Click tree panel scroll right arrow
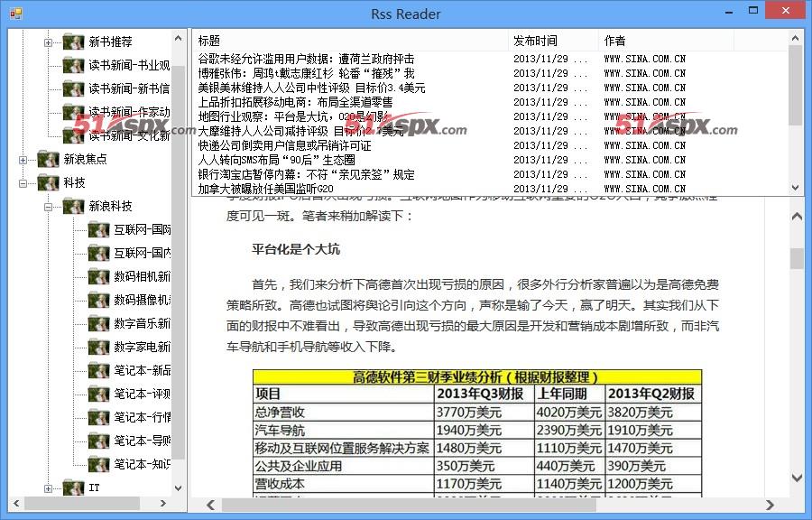 (163, 503)
